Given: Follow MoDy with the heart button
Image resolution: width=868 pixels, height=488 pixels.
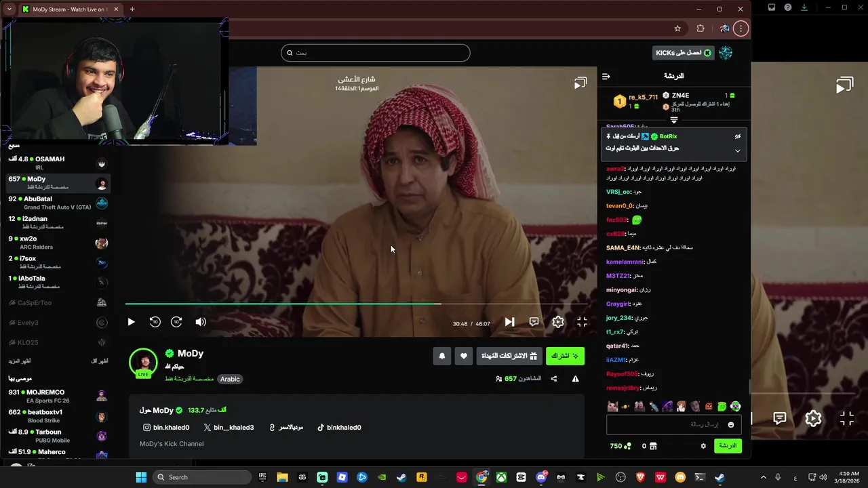Looking at the screenshot, I should tap(464, 356).
